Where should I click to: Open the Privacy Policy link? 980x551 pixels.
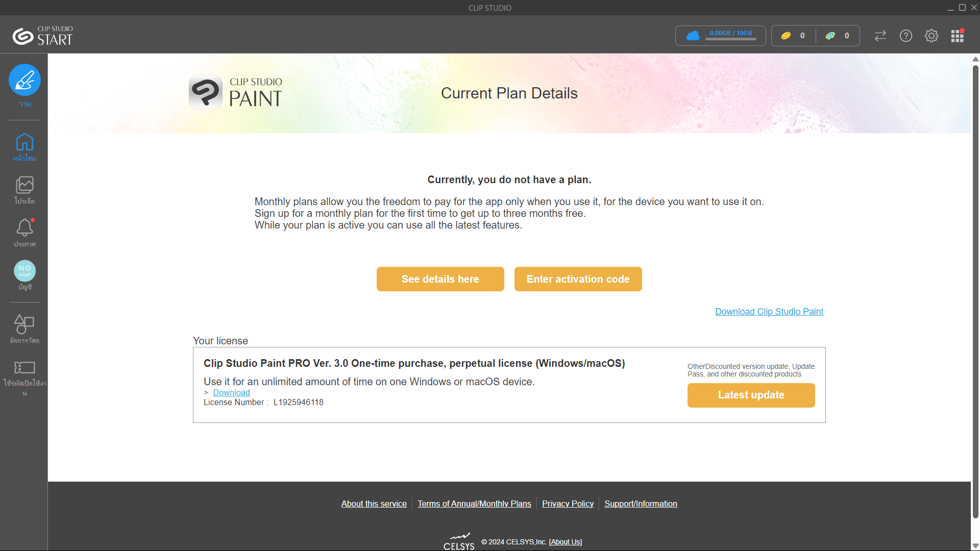pyautogui.click(x=568, y=504)
